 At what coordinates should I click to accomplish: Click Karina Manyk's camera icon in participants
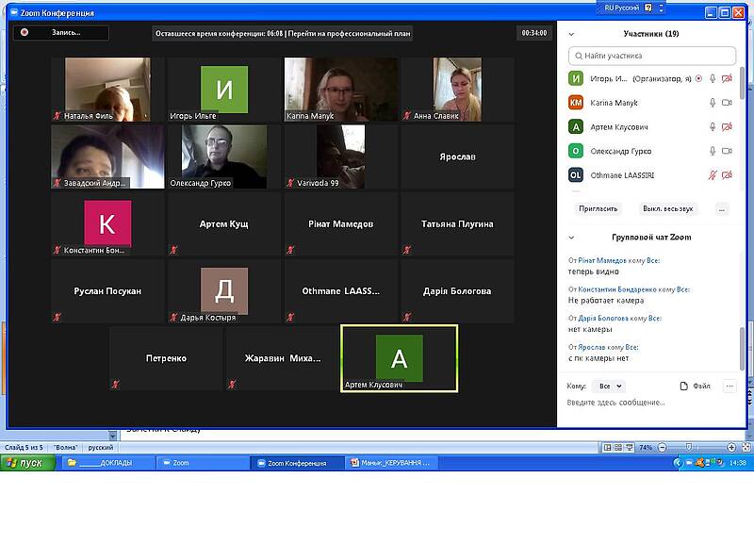[x=727, y=103]
